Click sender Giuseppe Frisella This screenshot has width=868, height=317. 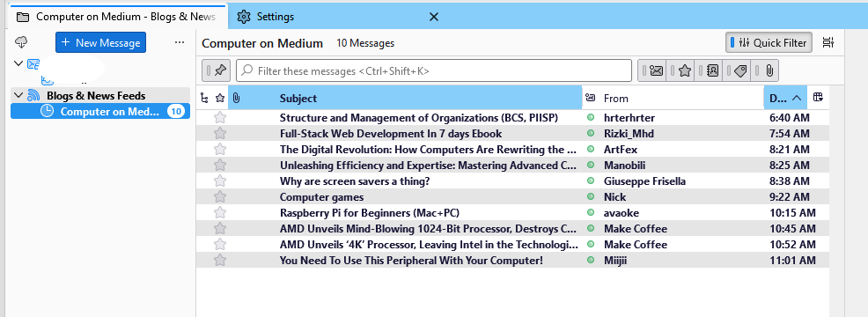coord(645,181)
